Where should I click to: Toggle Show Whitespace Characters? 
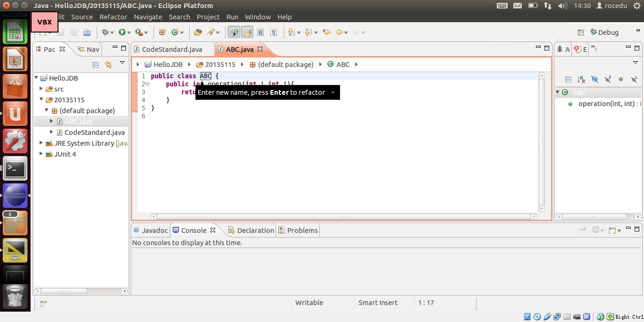click(274, 32)
